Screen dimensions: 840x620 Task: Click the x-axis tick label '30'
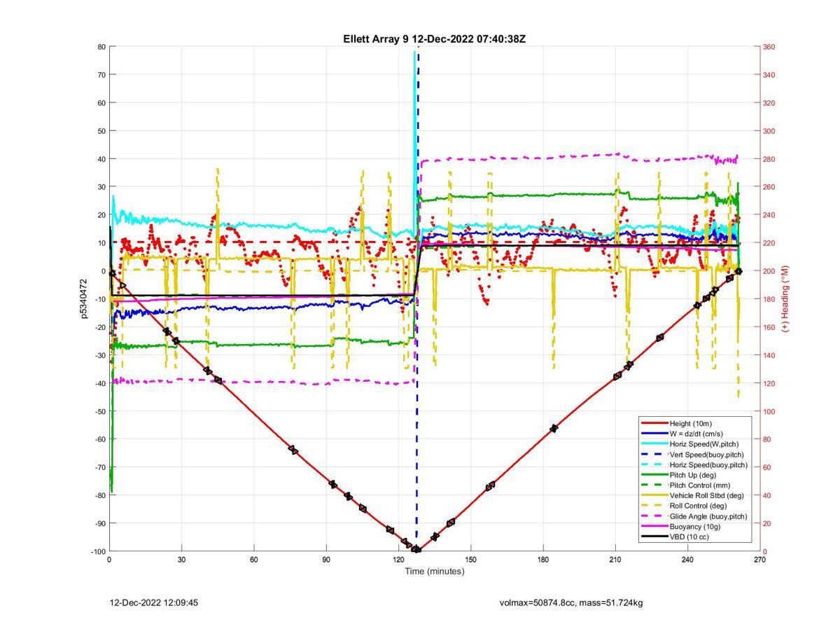tap(181, 560)
